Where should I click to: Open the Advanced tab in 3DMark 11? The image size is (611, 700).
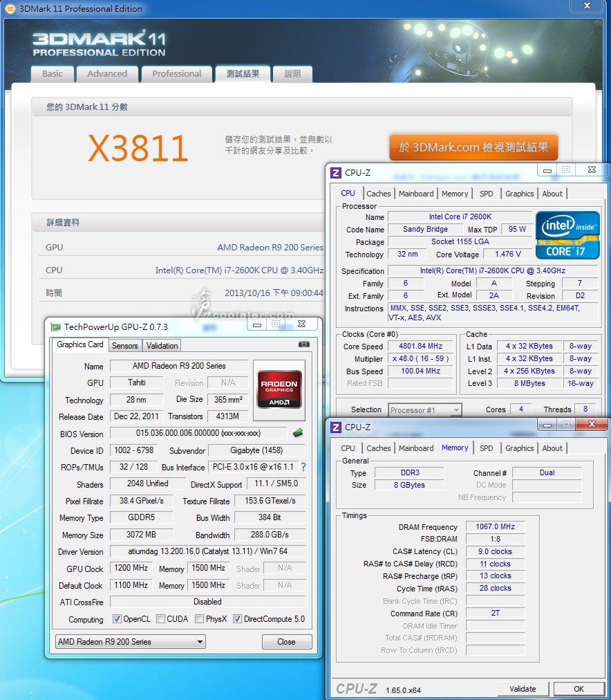(107, 74)
